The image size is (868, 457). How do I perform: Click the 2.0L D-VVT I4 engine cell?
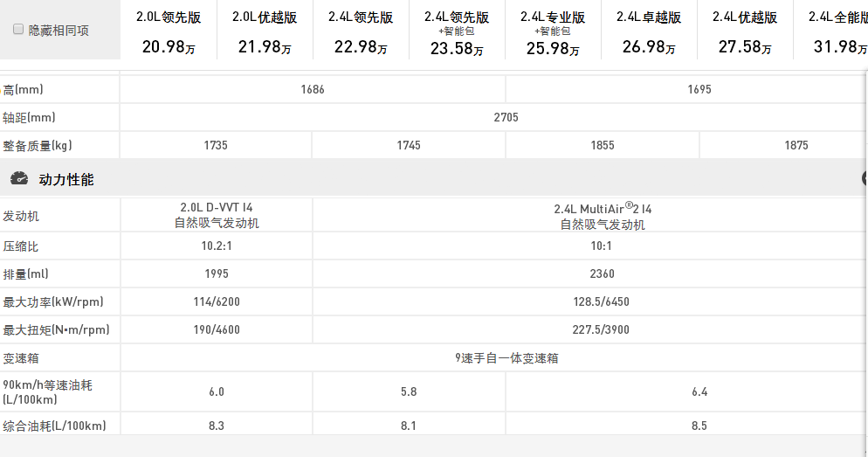217,216
